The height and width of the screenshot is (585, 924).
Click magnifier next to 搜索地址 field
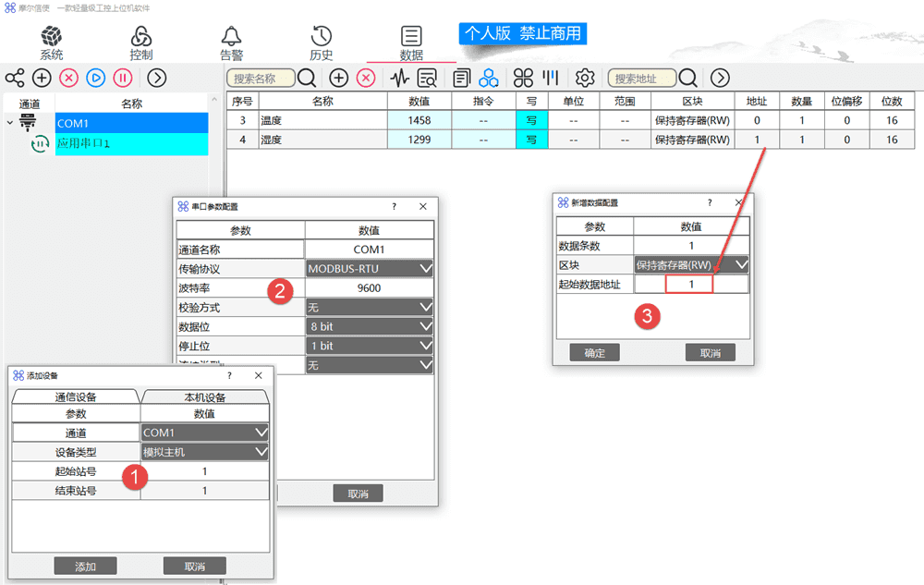coord(687,78)
